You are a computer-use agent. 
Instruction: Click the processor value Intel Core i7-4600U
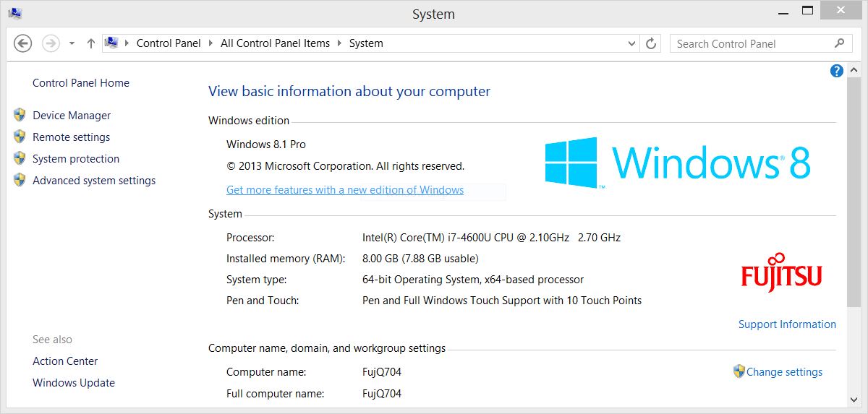491,238
